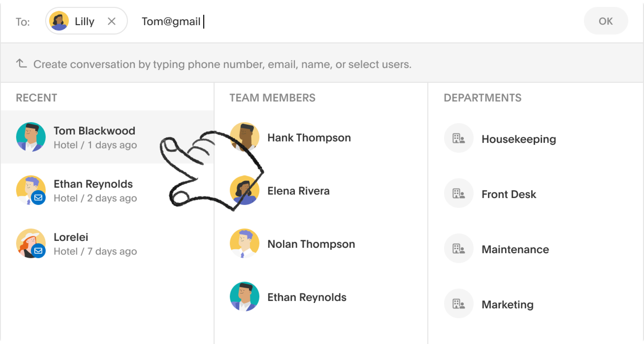Add Elena Rivera from team members

pyautogui.click(x=298, y=191)
